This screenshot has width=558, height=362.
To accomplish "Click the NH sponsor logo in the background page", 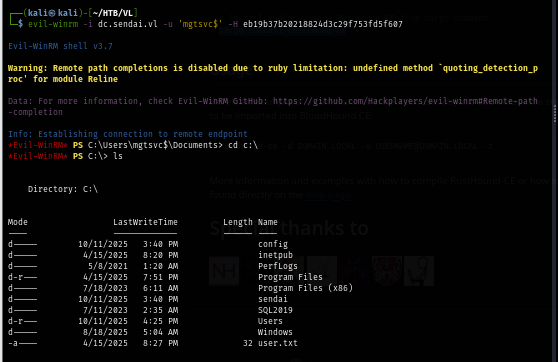I will click(x=224, y=271).
